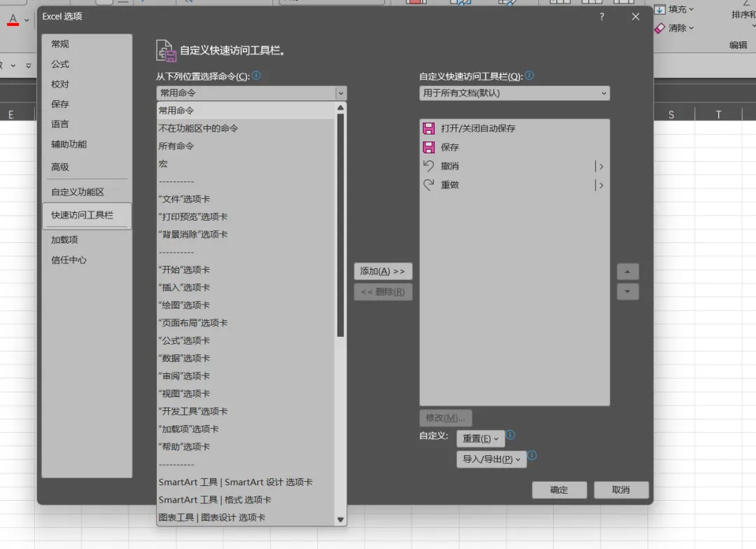Select 加载项 category in options sidebar
The height and width of the screenshot is (549, 756).
tap(87, 239)
